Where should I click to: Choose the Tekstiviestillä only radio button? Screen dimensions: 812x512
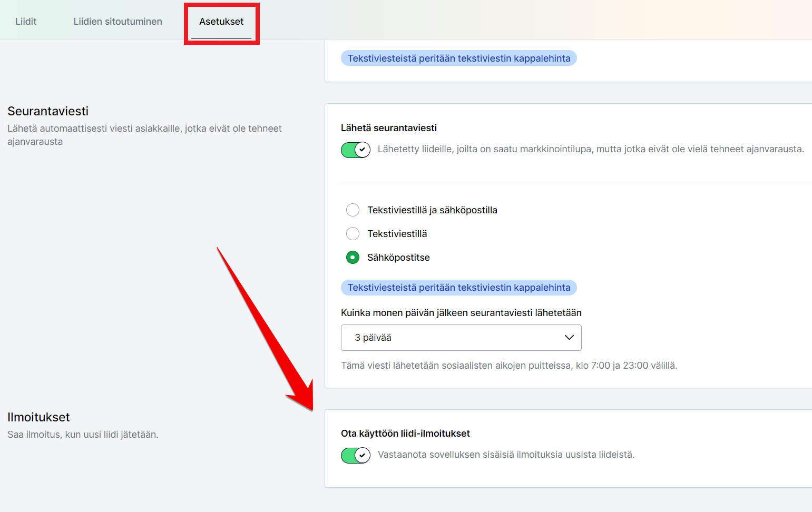353,234
